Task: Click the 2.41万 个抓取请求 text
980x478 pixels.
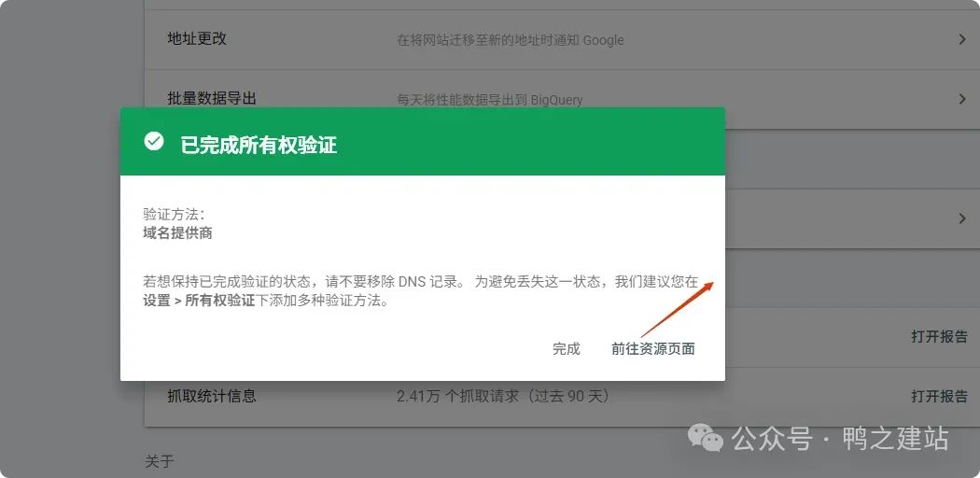Action: (502, 396)
